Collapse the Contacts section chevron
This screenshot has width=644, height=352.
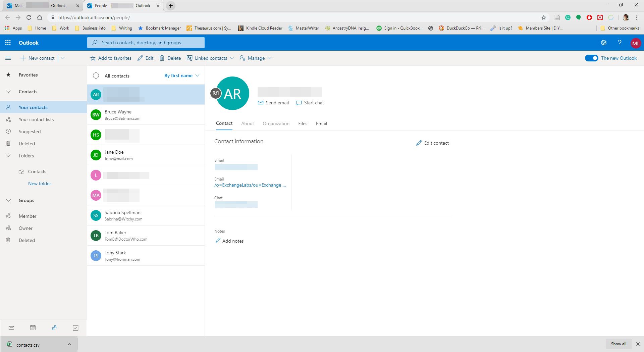pos(8,92)
